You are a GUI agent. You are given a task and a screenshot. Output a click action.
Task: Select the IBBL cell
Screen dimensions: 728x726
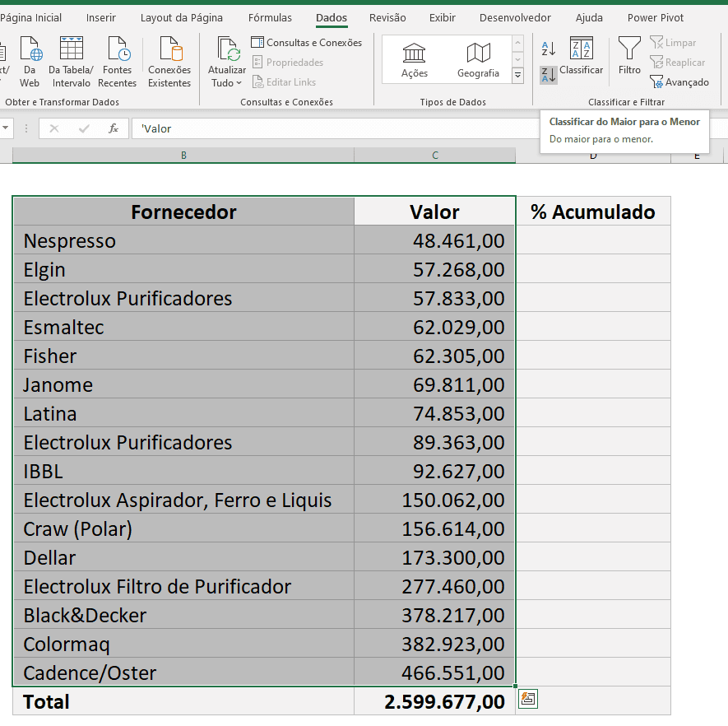pos(184,471)
